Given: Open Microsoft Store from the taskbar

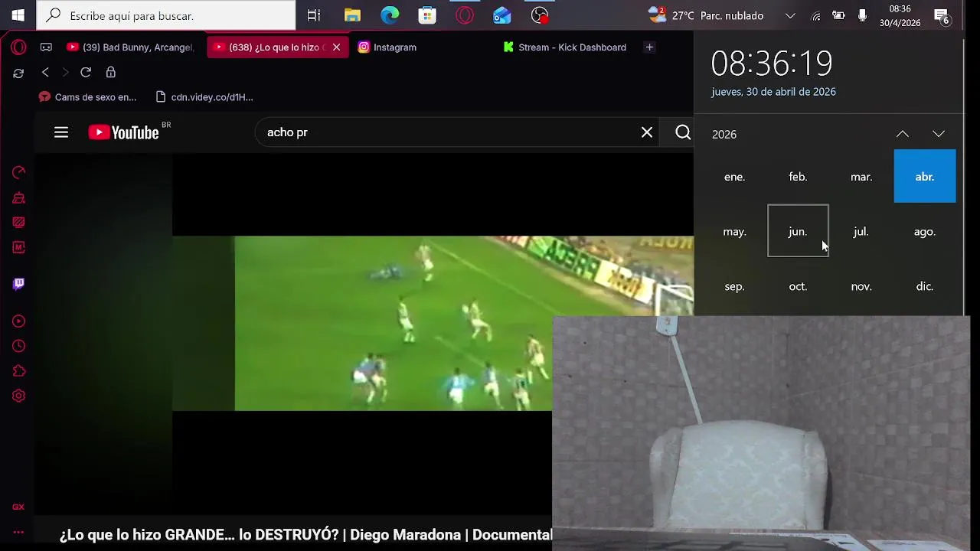Looking at the screenshot, I should coord(427,15).
